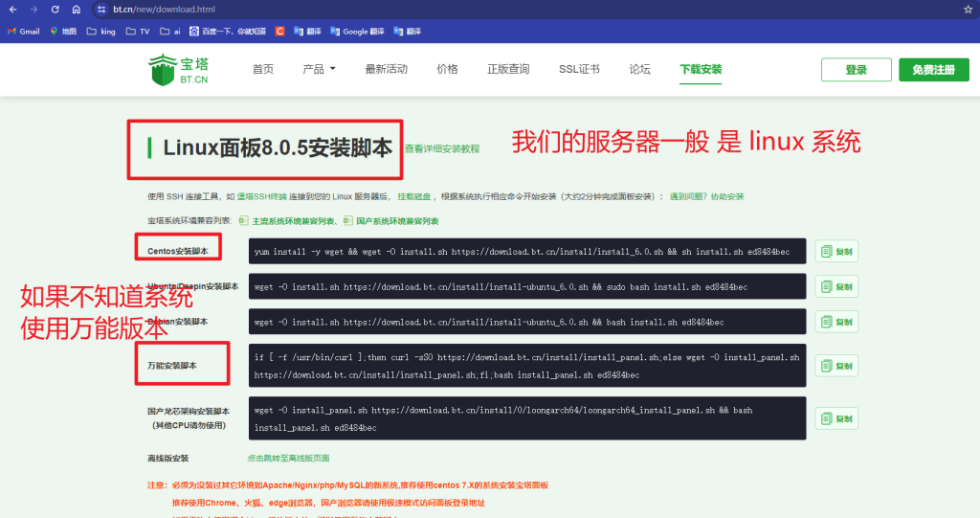
Task: Reload the page with the refresh icon
Action: pos(55,9)
